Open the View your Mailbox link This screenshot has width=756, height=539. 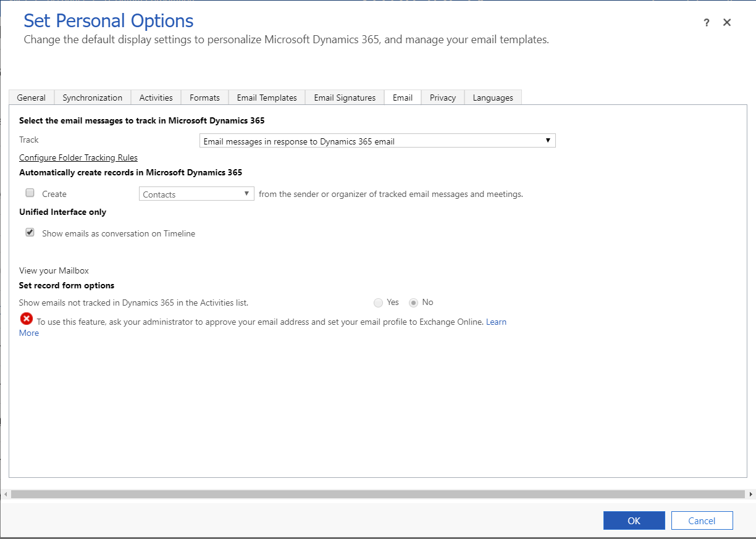(x=54, y=270)
